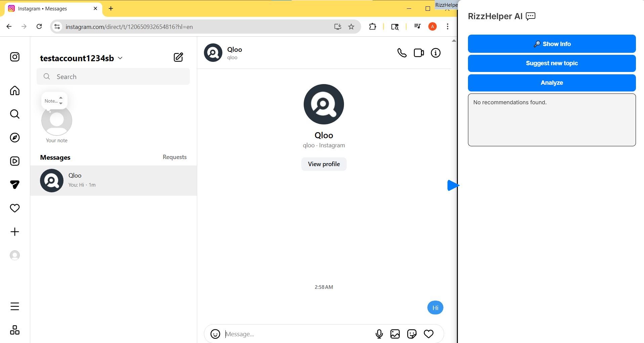Start video call with Qloo
The image size is (644, 343).
tap(419, 53)
